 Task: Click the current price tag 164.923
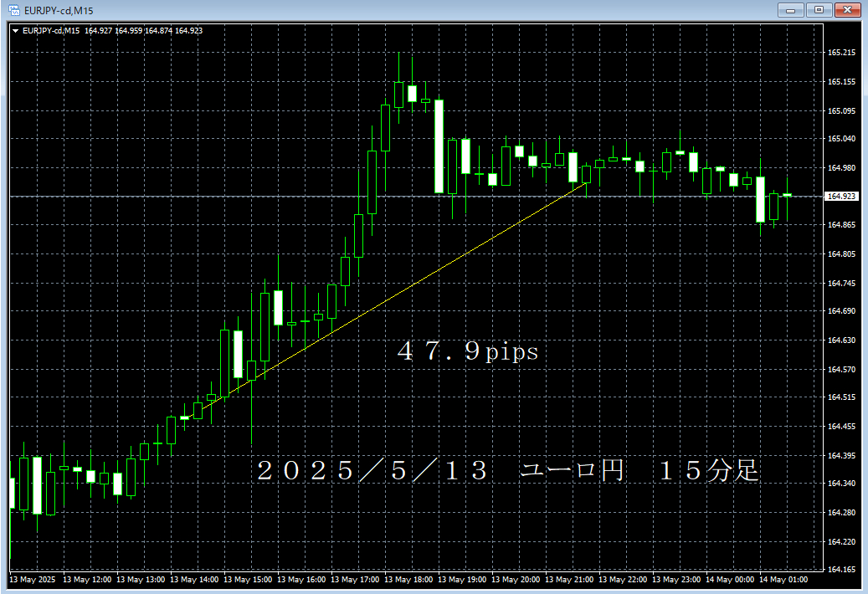[x=840, y=196]
